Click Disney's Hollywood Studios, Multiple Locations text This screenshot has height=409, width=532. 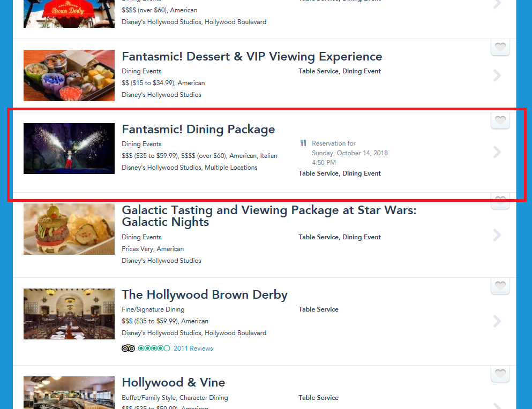tap(189, 168)
